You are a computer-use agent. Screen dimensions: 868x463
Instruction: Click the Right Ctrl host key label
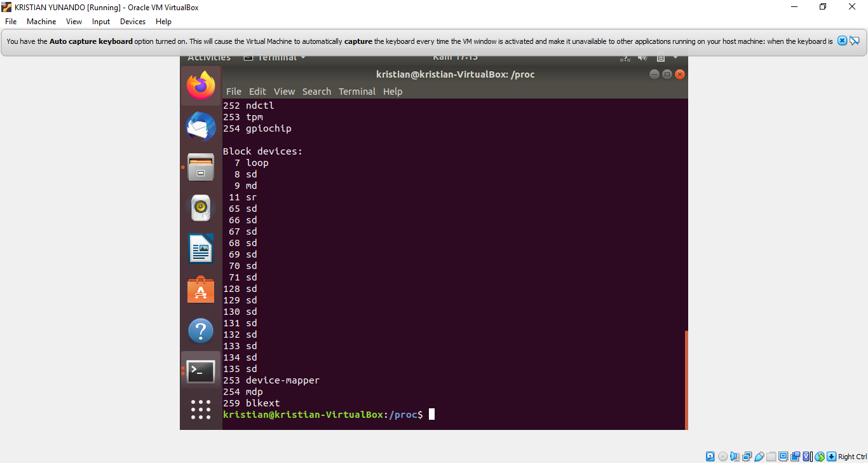[x=852, y=457]
